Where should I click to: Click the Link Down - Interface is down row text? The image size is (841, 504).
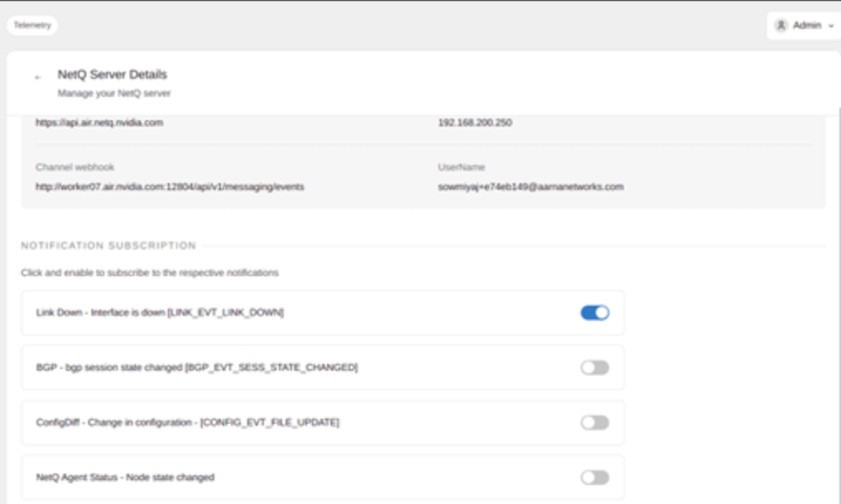[160, 313]
